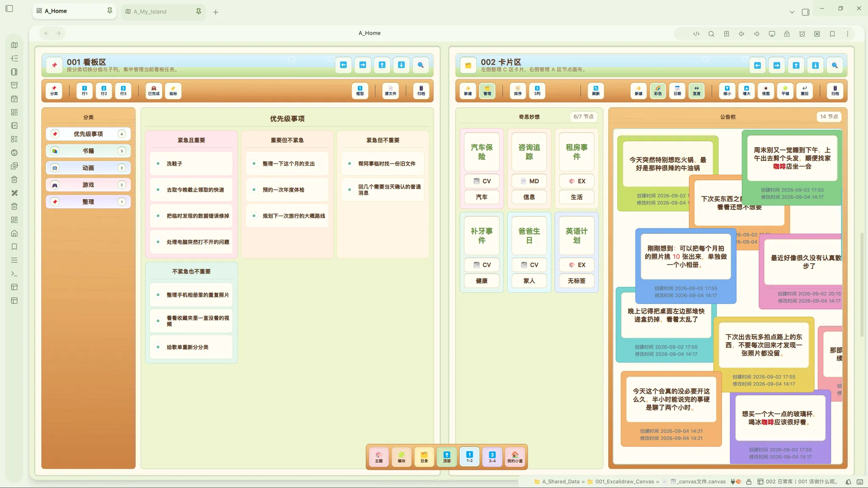Switch kanban layout to 行3
Screen dimensions: 868x488
coord(123,91)
